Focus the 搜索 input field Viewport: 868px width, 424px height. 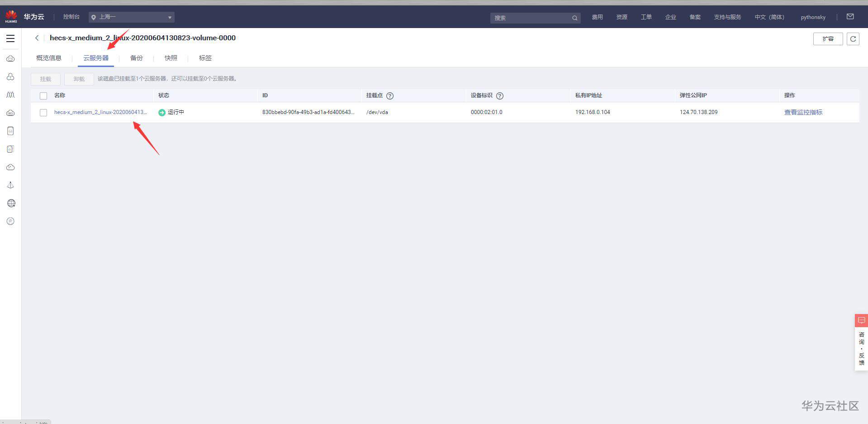tap(531, 18)
